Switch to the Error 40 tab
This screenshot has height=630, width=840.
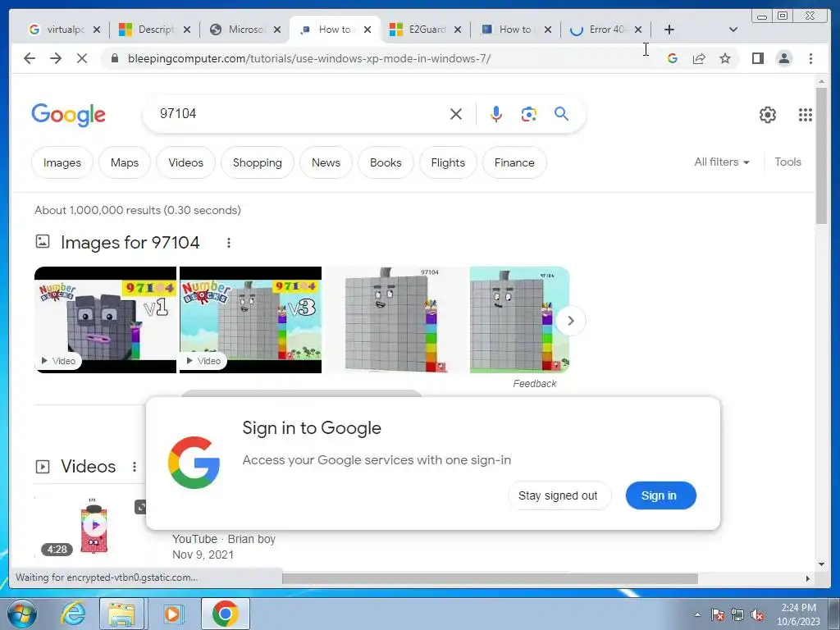pyautogui.click(x=606, y=30)
